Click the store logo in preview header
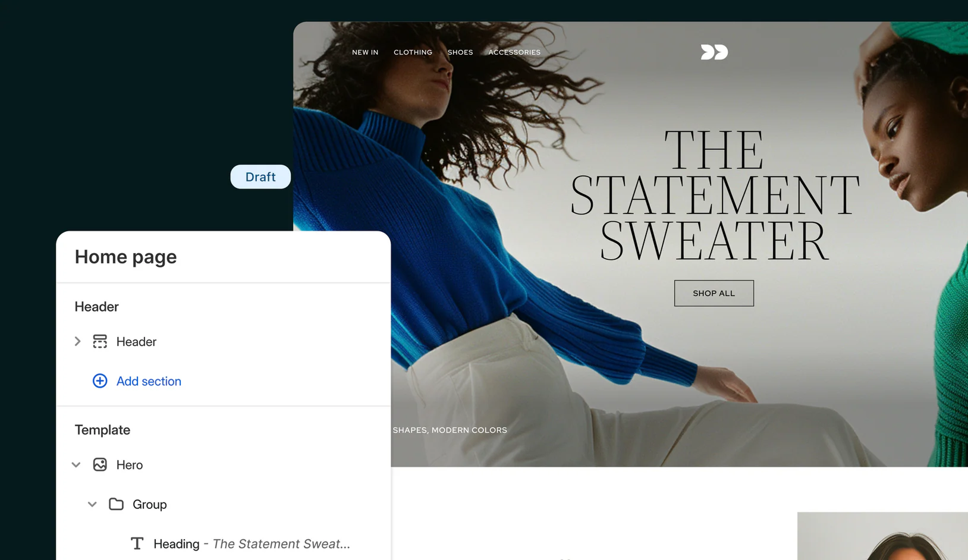Screen dimensions: 968x560 pyautogui.click(x=714, y=52)
